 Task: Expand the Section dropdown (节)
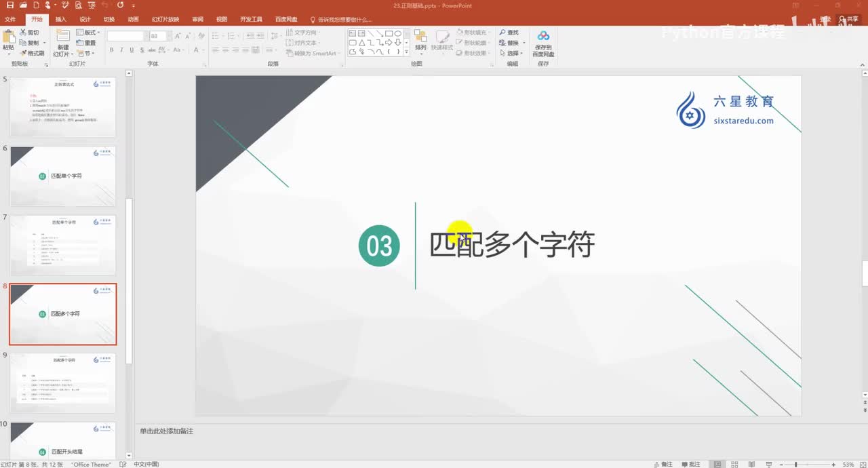(85, 53)
